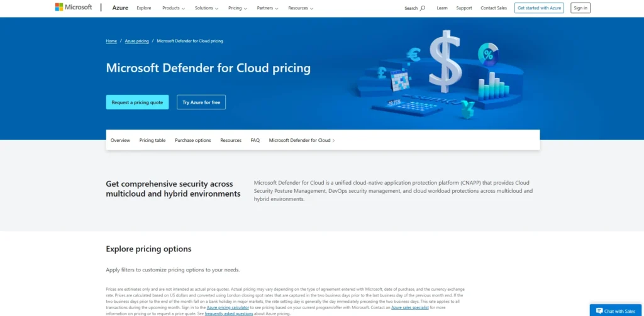
Task: Click the Microsoft Defender for Cloud pricing title
Action: tap(208, 68)
